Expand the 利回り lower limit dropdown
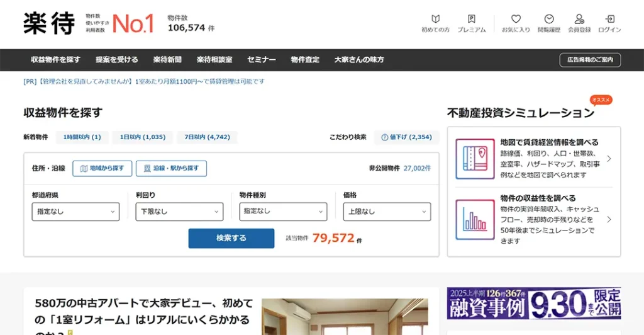 click(179, 212)
